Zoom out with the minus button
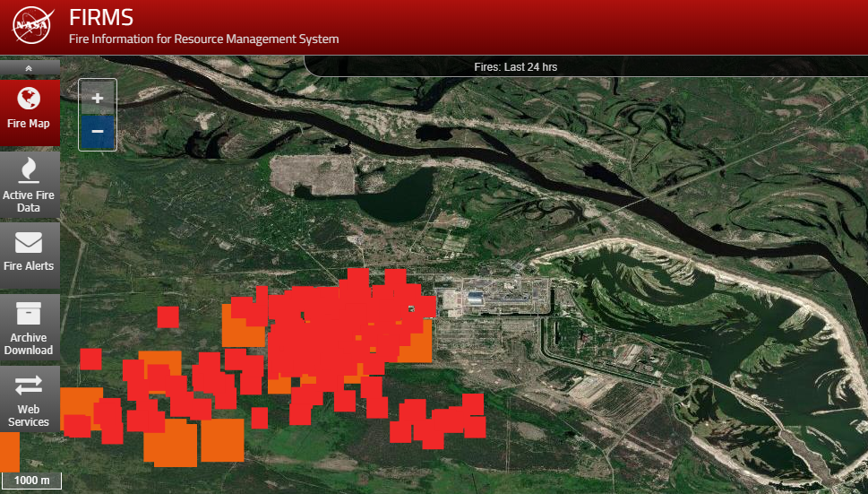The image size is (868, 494). tap(98, 132)
